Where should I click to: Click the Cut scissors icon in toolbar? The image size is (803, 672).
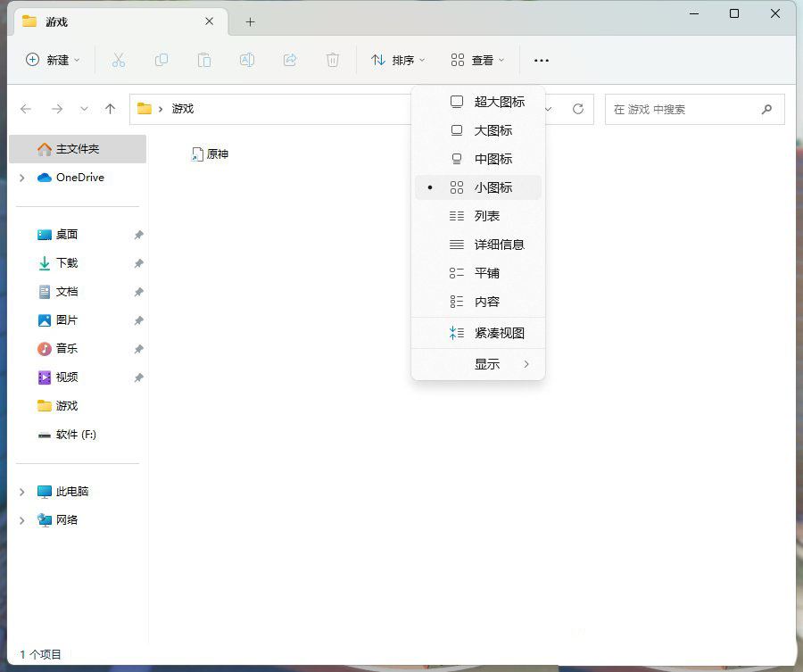pos(118,60)
